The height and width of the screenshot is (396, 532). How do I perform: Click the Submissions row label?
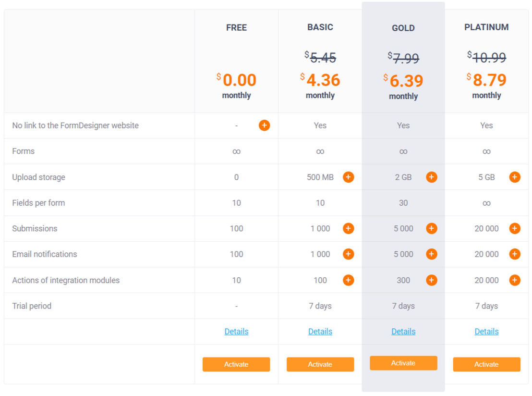click(x=35, y=228)
